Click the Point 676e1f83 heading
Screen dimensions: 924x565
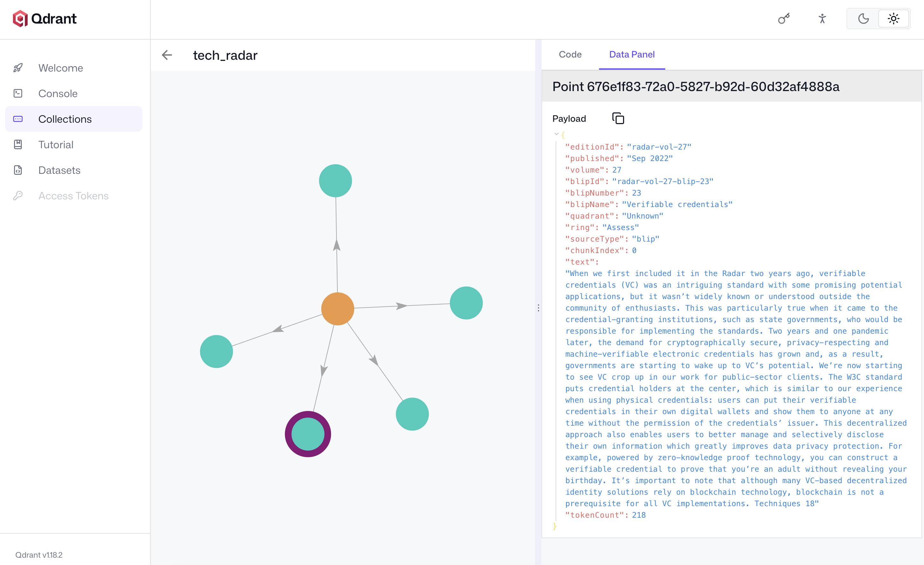click(696, 86)
